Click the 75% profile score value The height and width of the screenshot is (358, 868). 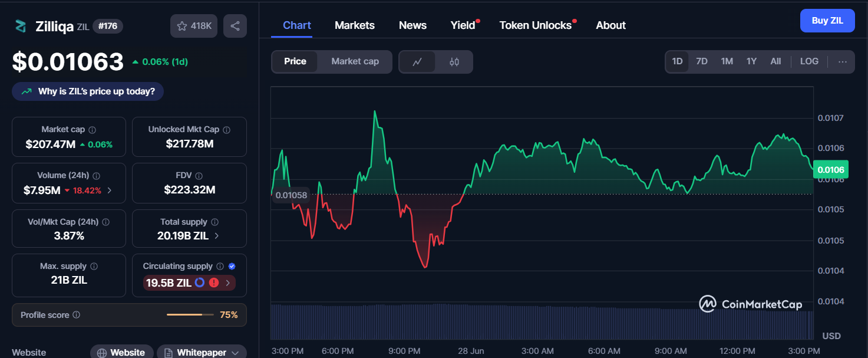coord(229,315)
